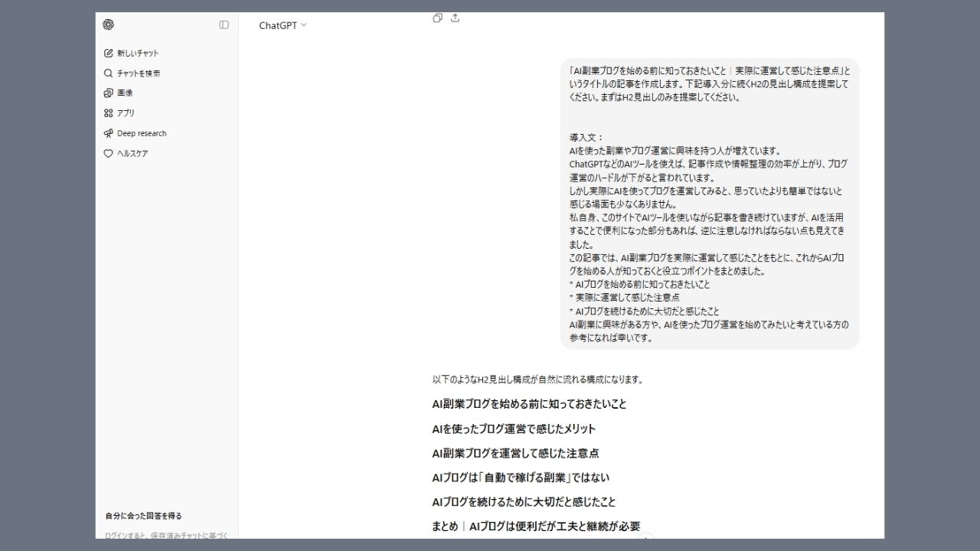Viewport: 980px width, 551px height.
Task: Click 自分に合った回答を得る prompt
Action: pyautogui.click(x=142, y=515)
